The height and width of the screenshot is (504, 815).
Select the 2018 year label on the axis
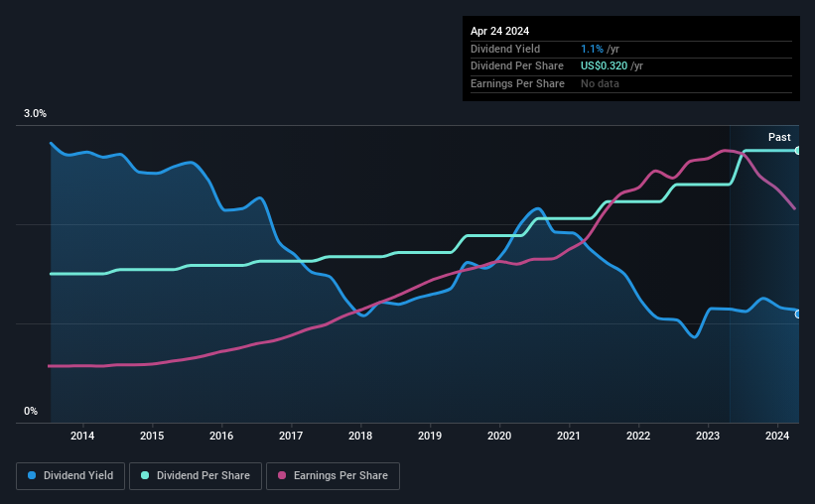[360, 436]
